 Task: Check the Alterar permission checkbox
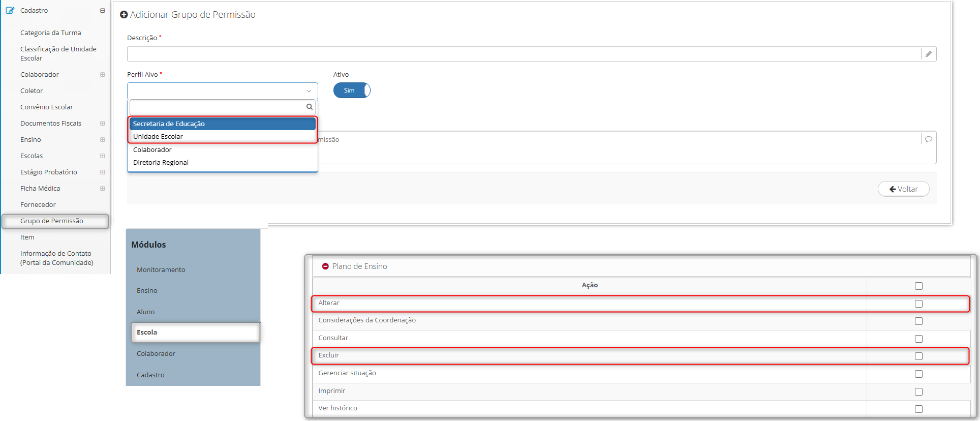click(918, 304)
